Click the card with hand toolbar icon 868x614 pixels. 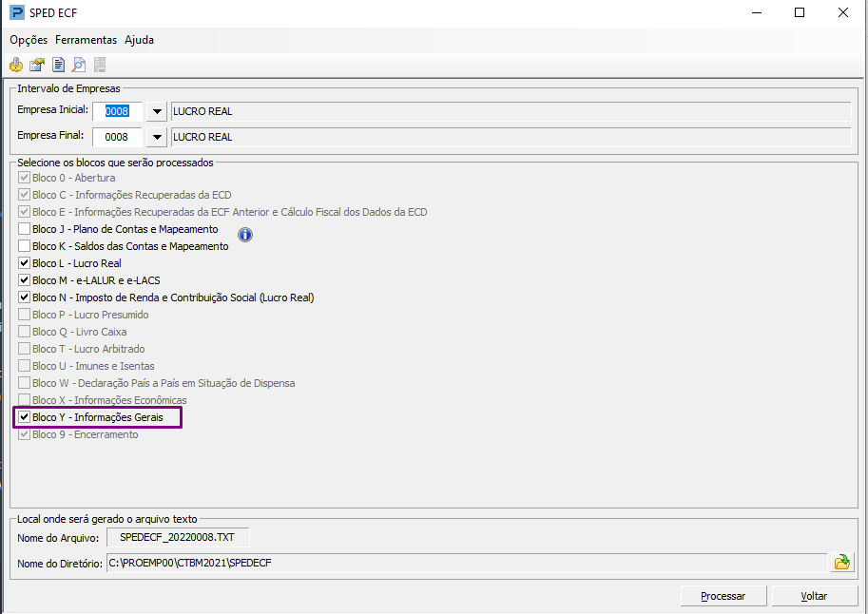tap(37, 65)
